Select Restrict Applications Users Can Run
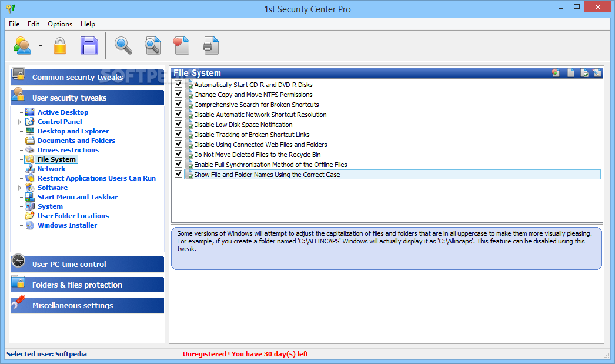The height and width of the screenshot is (364, 615). click(96, 178)
